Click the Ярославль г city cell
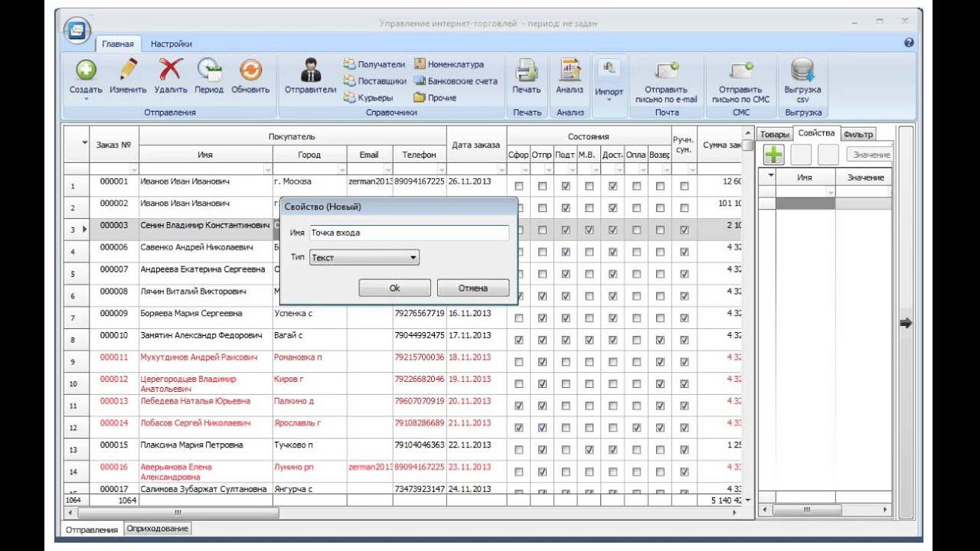The image size is (980, 551). (x=297, y=423)
